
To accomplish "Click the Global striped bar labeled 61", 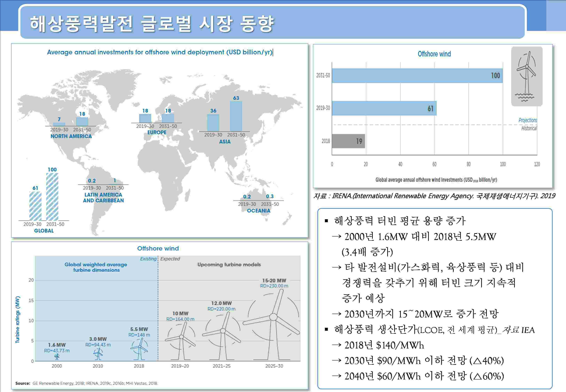I will (x=35, y=206).
